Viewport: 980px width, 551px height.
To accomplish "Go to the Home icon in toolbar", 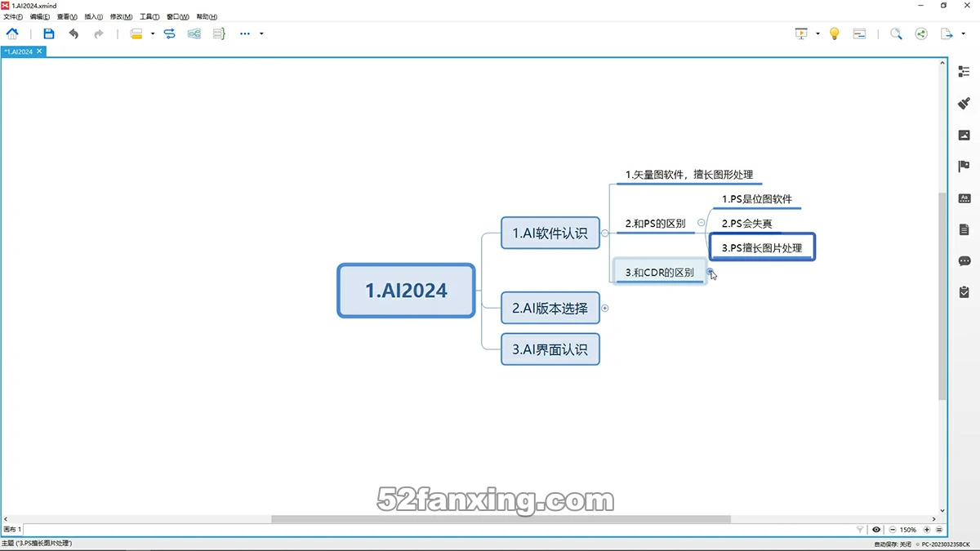I will (x=12, y=33).
